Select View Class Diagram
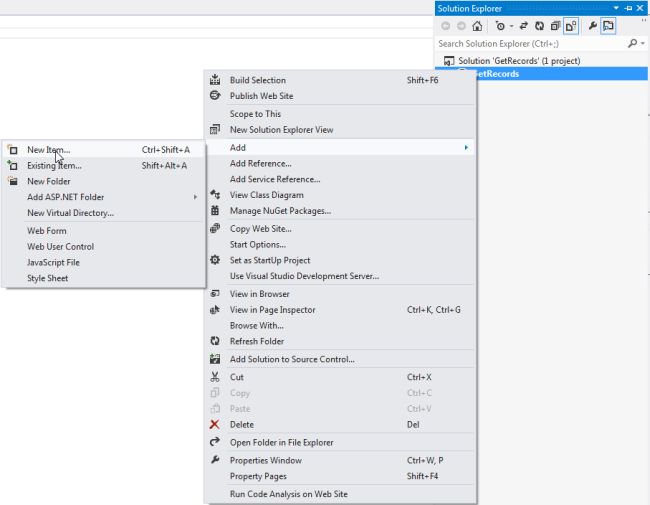This screenshot has width=650, height=505. click(x=340, y=195)
